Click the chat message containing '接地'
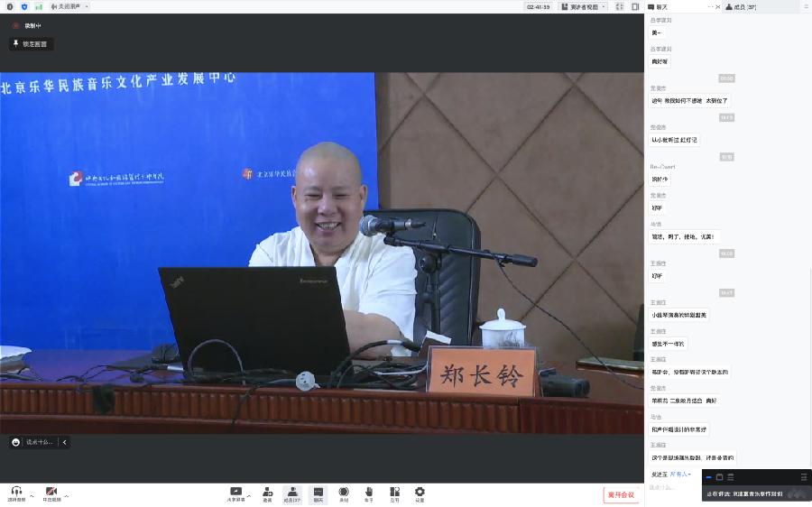The height and width of the screenshot is (507, 812). [684, 236]
